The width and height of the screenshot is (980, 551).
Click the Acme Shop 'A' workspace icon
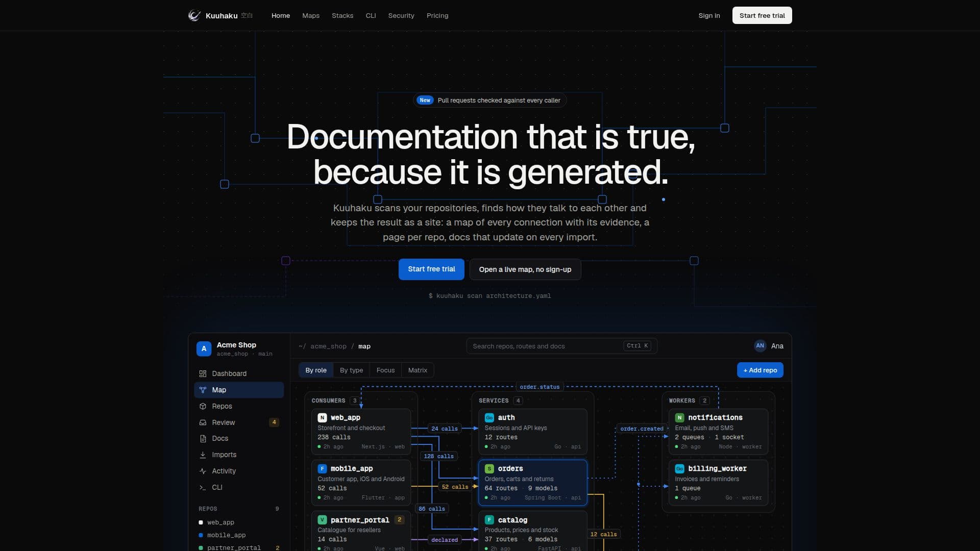coord(204,348)
